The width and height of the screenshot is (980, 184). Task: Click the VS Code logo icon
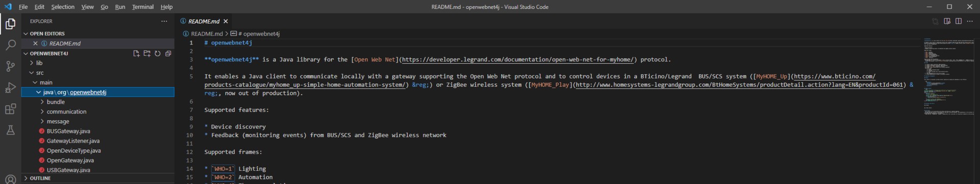point(8,7)
